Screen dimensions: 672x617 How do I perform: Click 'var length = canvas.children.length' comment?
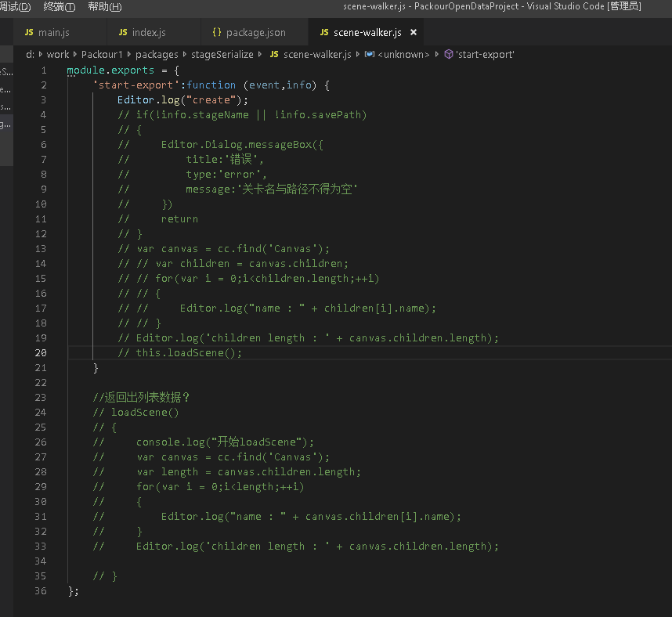[x=248, y=471]
